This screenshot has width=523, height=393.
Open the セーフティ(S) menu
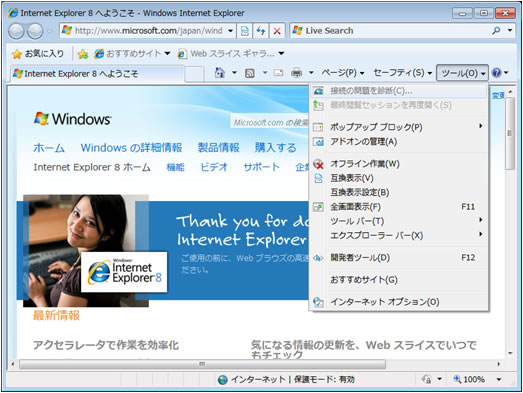(402, 73)
